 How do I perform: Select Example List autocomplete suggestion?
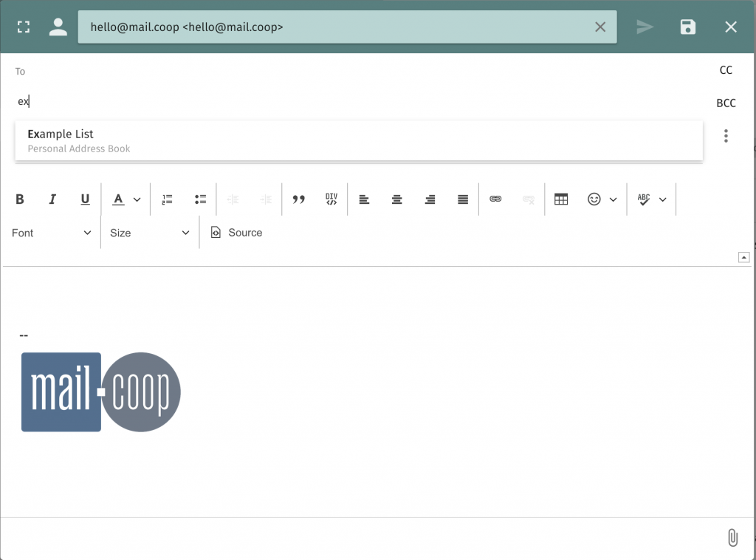359,140
